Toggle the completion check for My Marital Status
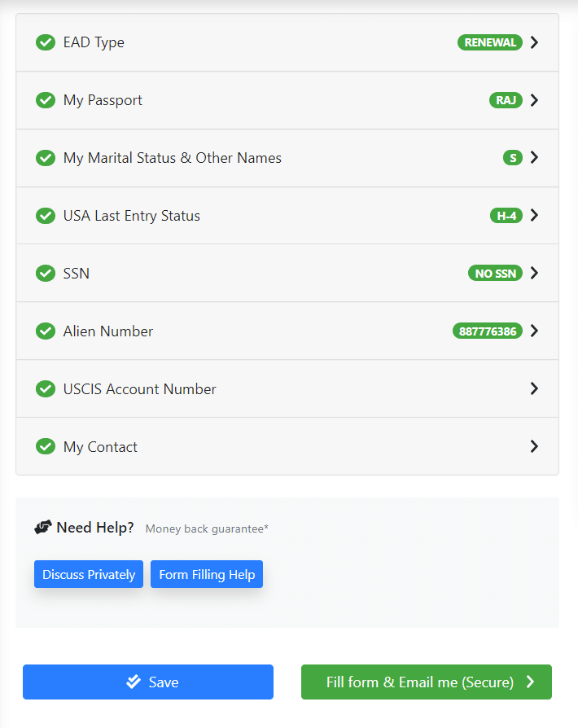 click(46, 158)
